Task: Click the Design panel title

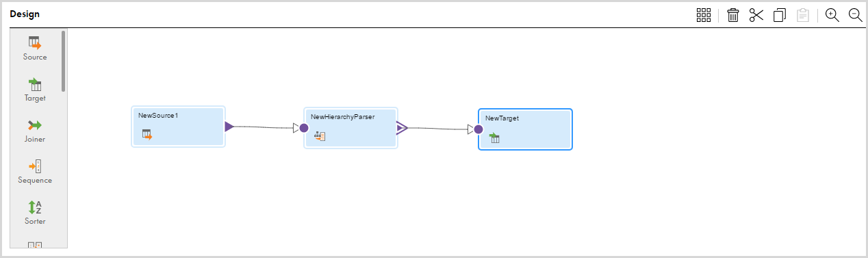Action: pyautogui.click(x=25, y=14)
